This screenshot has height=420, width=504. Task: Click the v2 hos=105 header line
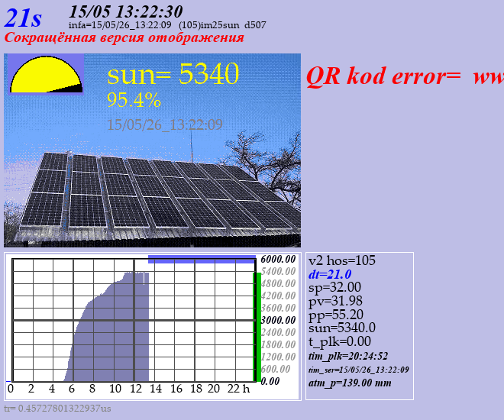click(341, 260)
